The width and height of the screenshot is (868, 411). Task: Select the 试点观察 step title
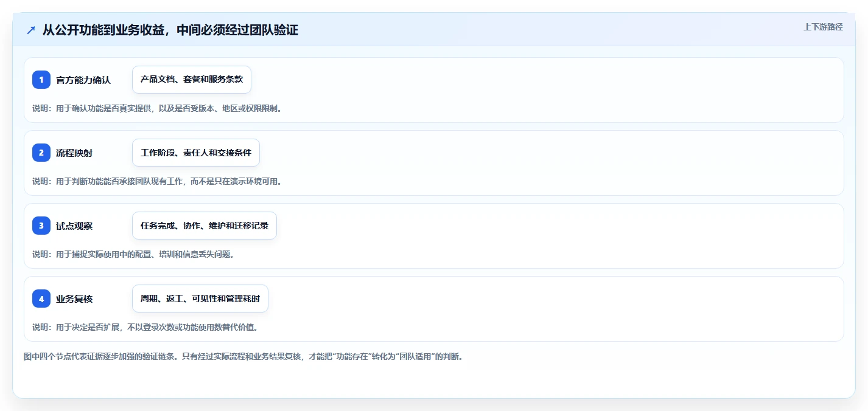(x=74, y=226)
